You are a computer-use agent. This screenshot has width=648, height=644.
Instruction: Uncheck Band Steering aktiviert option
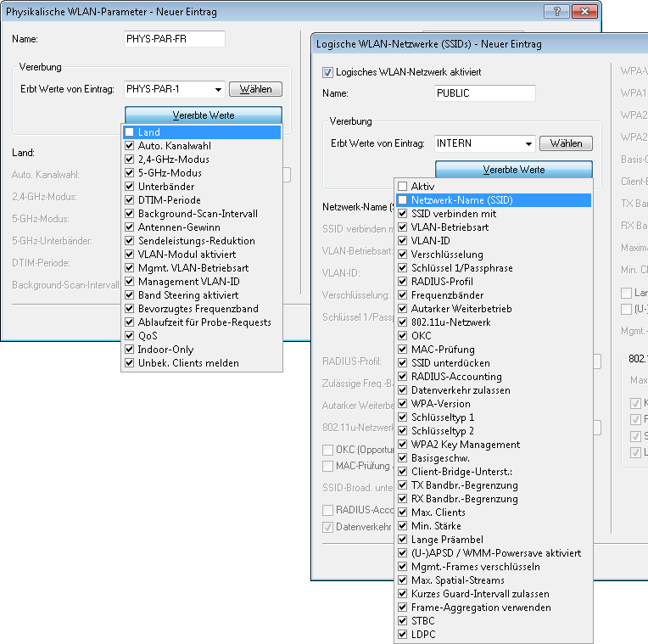(x=129, y=295)
